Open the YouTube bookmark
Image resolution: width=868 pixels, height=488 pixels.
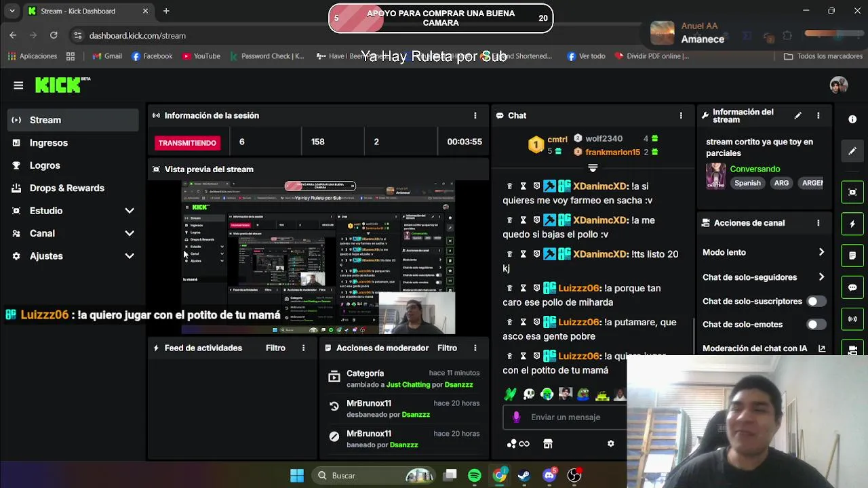point(201,56)
